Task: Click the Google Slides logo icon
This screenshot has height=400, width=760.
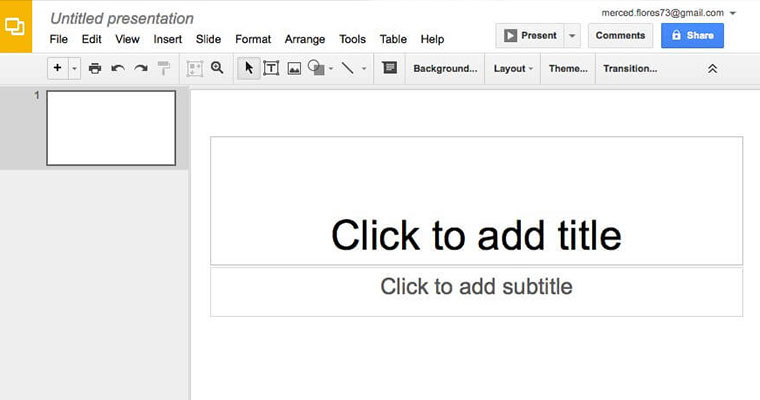Action: click(16, 26)
